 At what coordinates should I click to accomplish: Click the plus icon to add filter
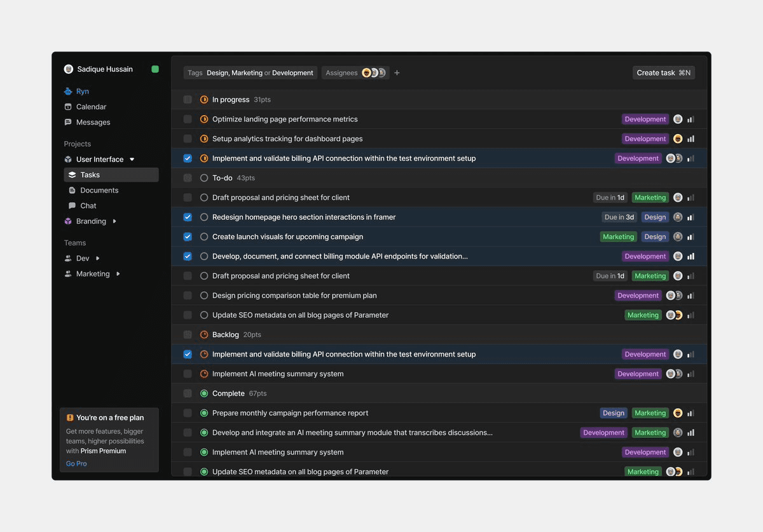397,73
